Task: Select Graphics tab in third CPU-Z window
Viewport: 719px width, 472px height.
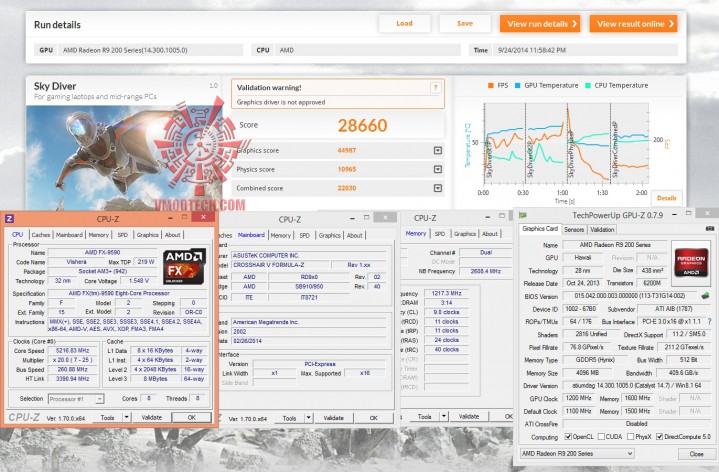Action: (x=465, y=234)
